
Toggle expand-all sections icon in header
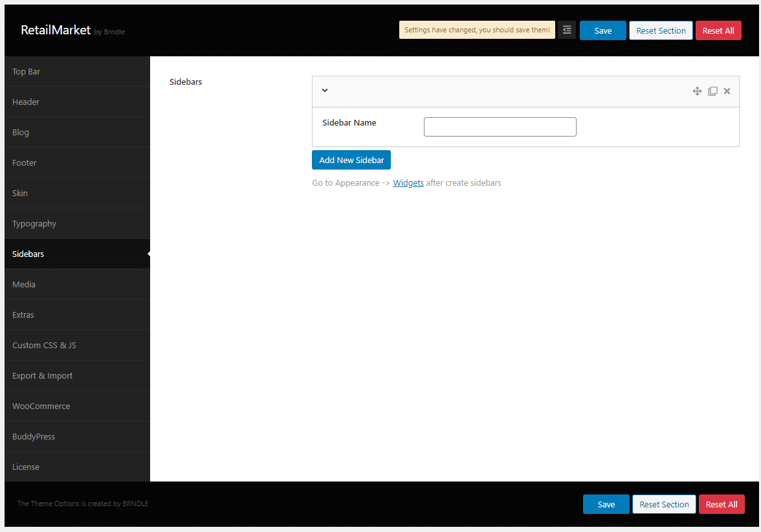(x=566, y=30)
